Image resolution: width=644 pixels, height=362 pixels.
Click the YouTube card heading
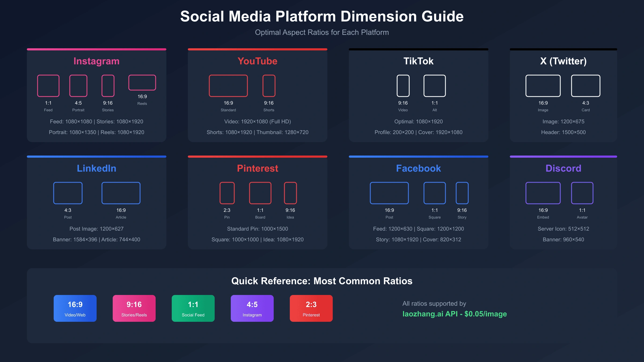click(x=258, y=61)
